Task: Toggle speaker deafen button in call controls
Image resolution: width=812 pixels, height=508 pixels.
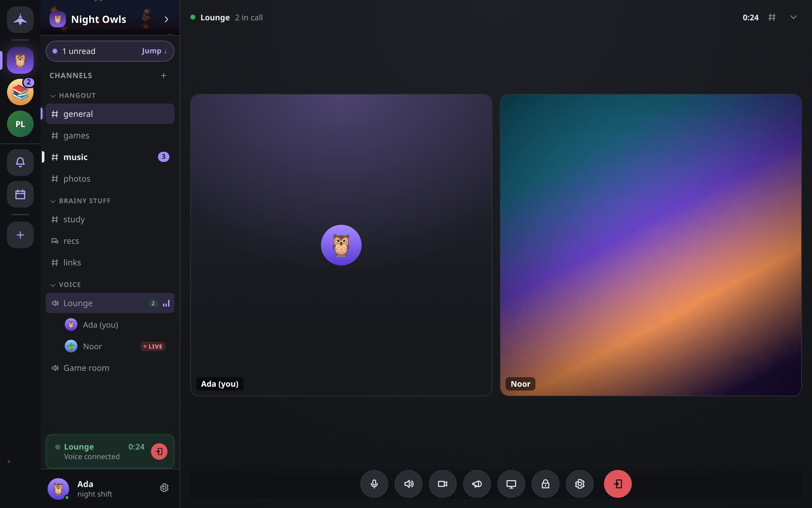Action: coord(408,484)
